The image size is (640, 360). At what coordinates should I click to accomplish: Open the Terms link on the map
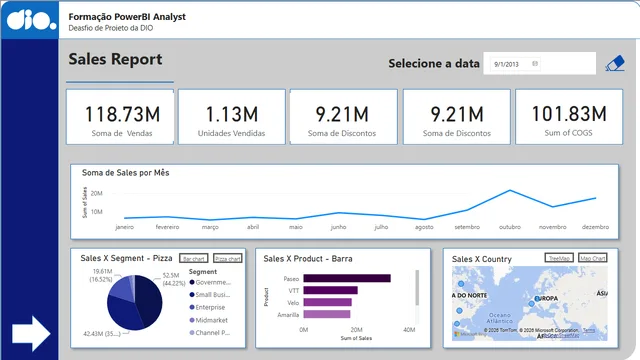click(589, 330)
